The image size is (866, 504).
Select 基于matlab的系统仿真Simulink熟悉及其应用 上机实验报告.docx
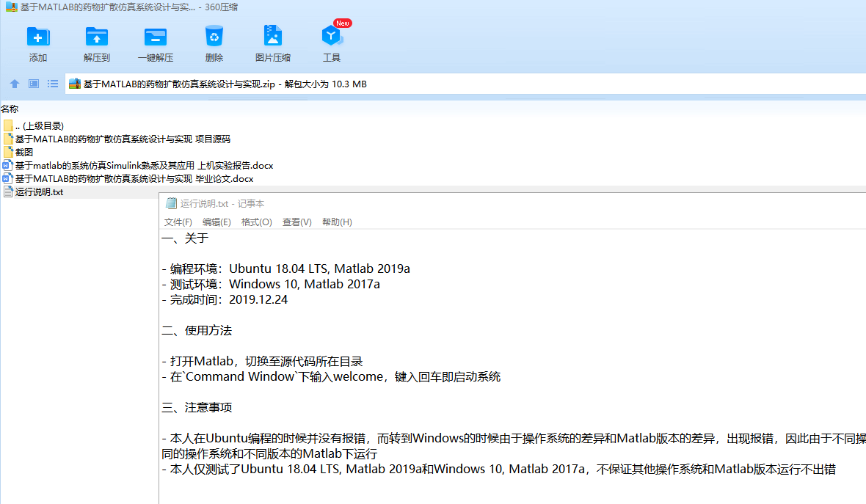point(144,166)
